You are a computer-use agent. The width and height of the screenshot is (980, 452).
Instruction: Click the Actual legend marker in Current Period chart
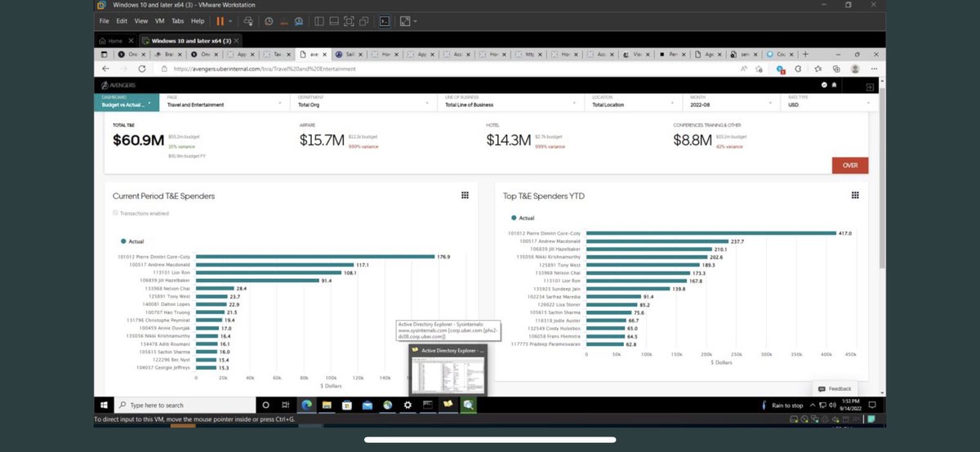123,242
